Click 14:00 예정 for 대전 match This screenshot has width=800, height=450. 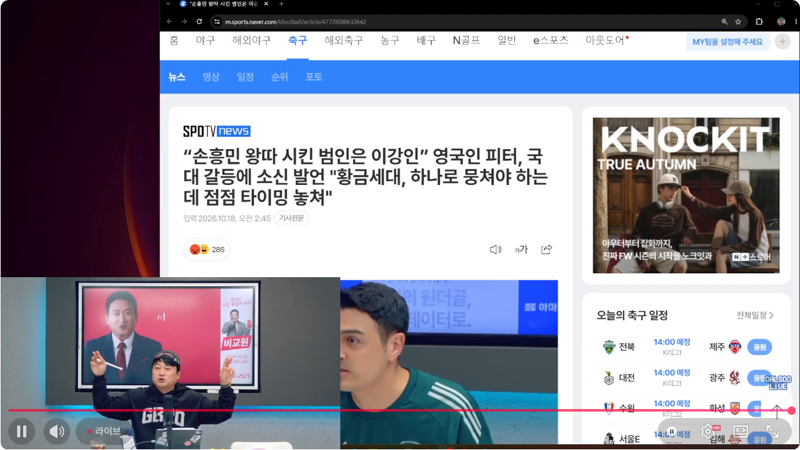point(672,373)
